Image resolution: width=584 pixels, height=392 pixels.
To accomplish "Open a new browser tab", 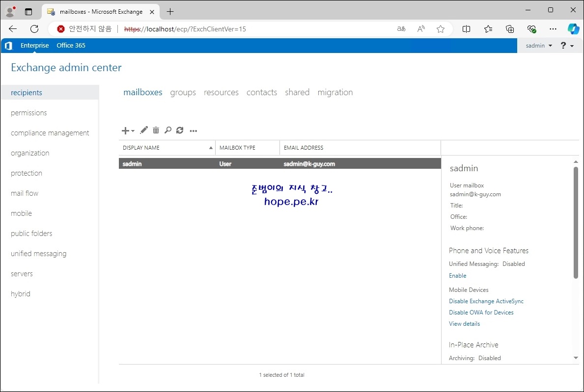I will tap(170, 12).
